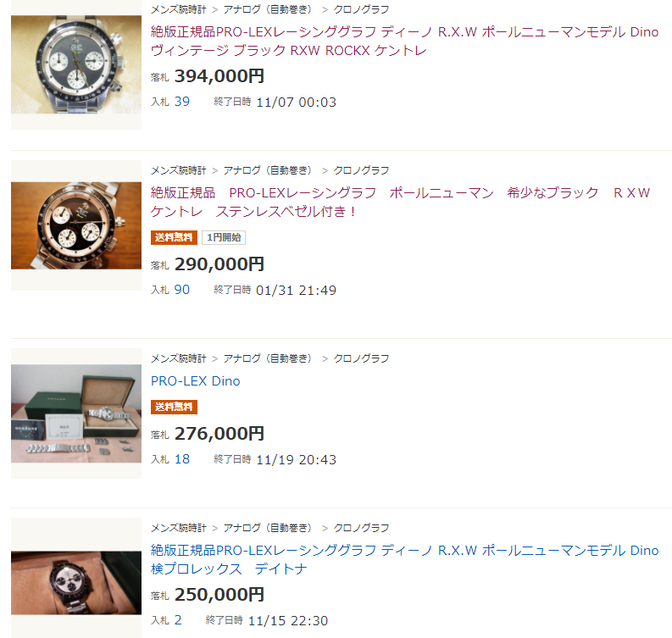Click the 送料無料 badge on PRO-LEX Dino listing
The width and height of the screenshot is (672, 638).
coord(174,407)
